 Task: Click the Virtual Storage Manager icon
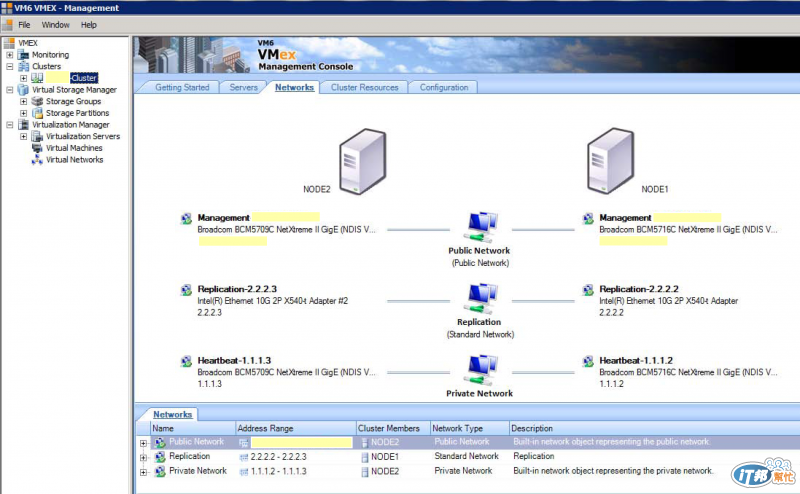23,90
